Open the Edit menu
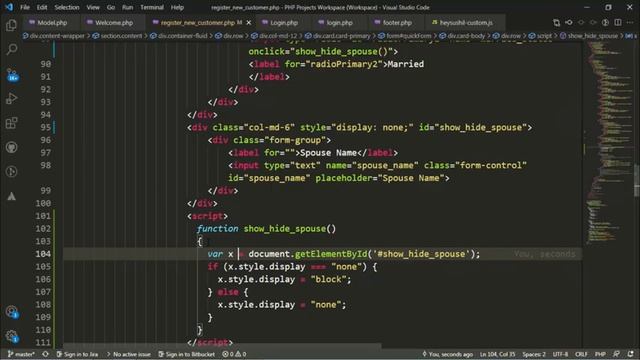This screenshot has height=360, width=640. tap(42, 7)
